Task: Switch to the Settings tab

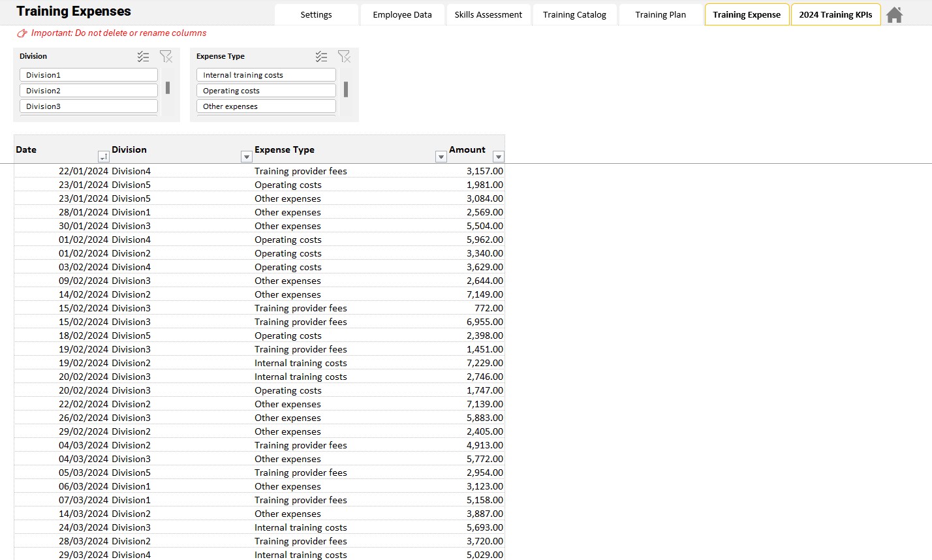Action: [316, 14]
